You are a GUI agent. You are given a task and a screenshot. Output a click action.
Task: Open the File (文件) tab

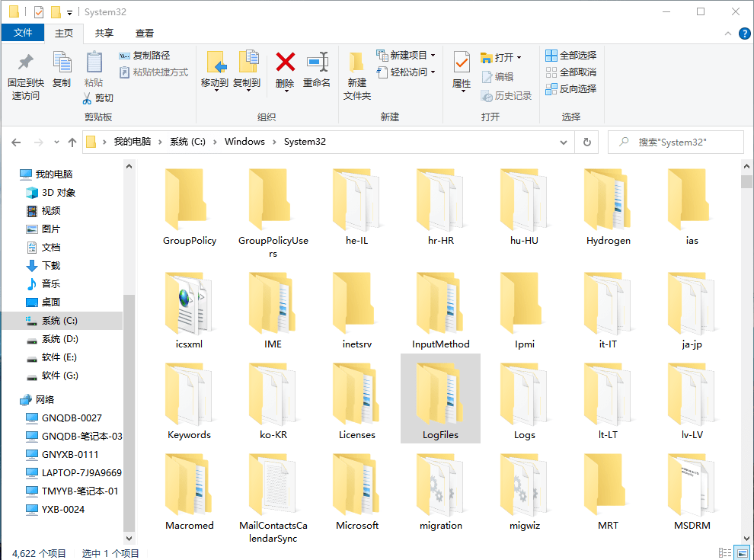[23, 33]
